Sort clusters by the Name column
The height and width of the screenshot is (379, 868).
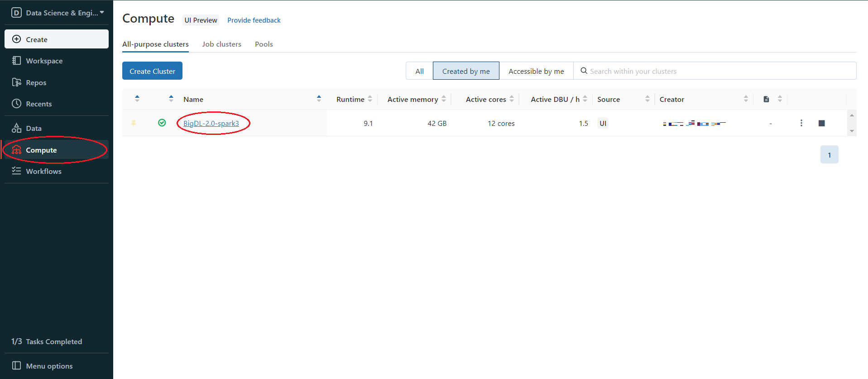pyautogui.click(x=193, y=99)
